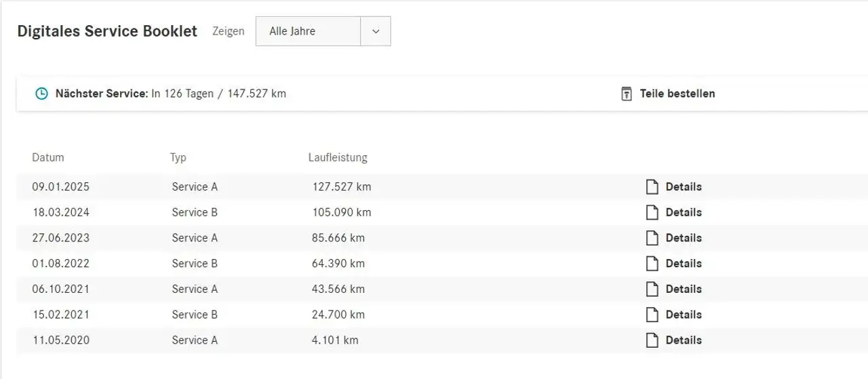Image resolution: width=868 pixels, height=379 pixels.
Task: Click the Typ column header
Action: [x=178, y=158]
